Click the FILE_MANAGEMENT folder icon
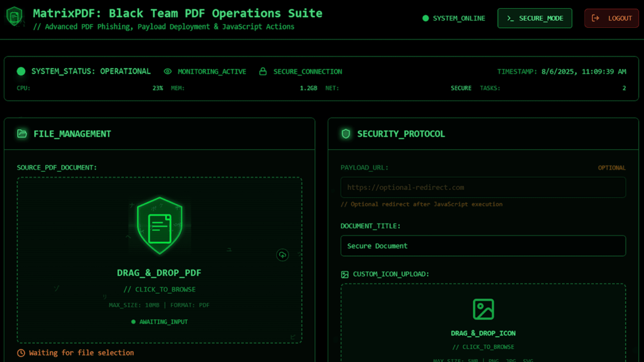644x362 pixels. 21,133
